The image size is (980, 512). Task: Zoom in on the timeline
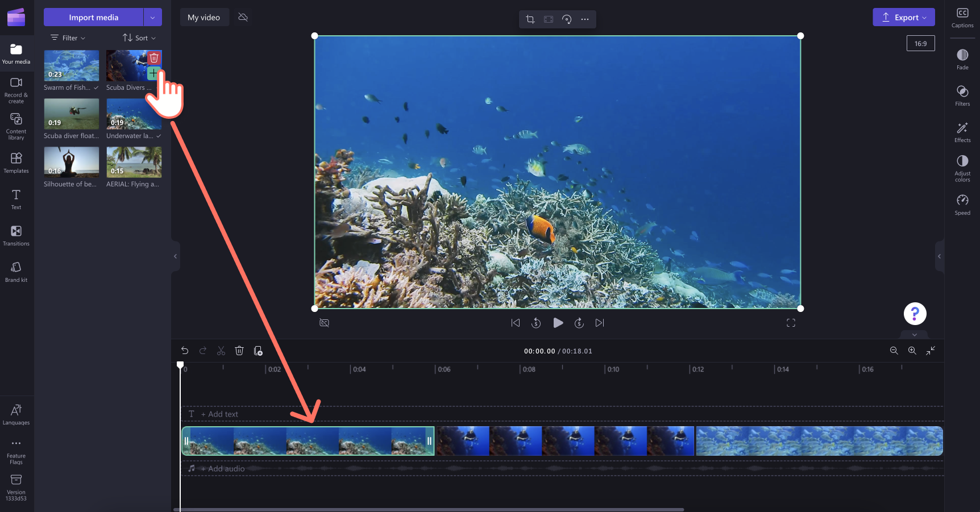point(912,351)
